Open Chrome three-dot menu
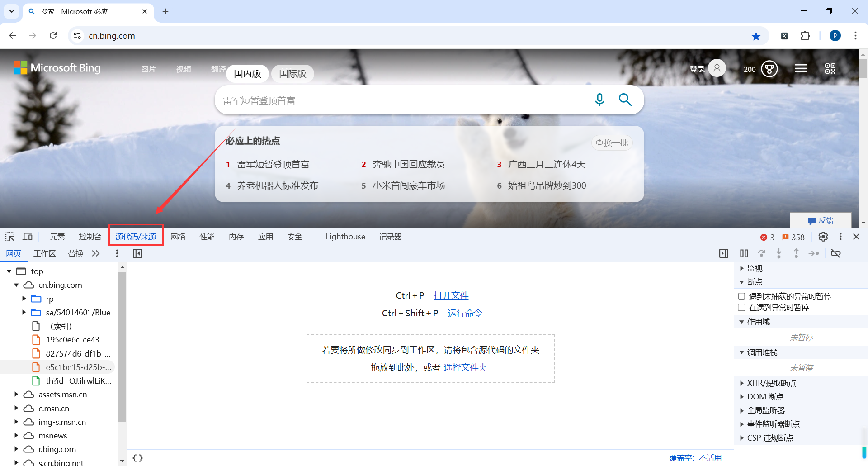The height and width of the screenshot is (466, 868). coord(855,36)
